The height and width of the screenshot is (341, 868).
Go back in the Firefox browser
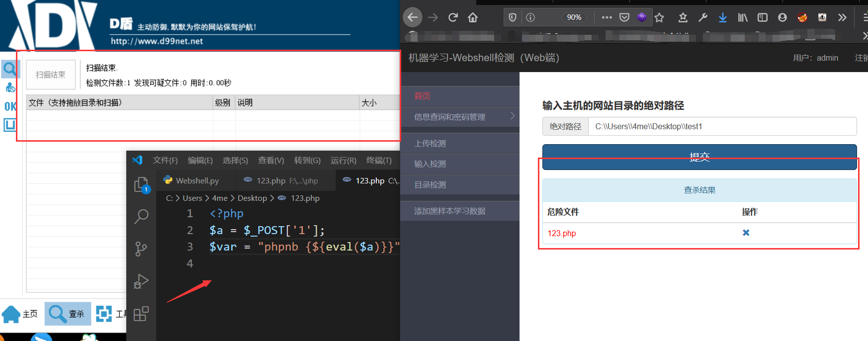(x=413, y=17)
